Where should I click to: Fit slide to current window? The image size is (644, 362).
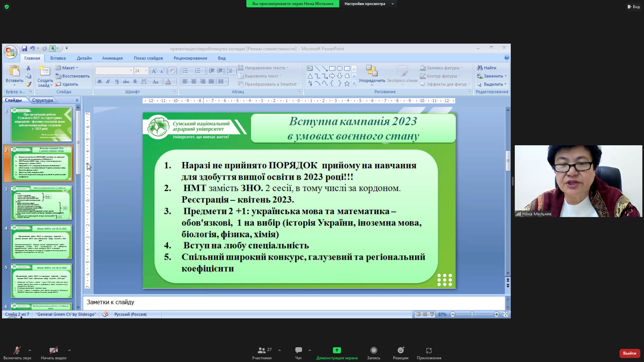click(506, 314)
